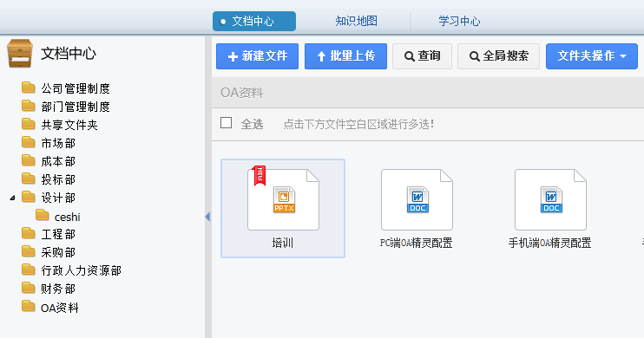Select the 采购部 folder label
Image resolution: width=644 pixels, height=338 pixels.
[x=58, y=252]
